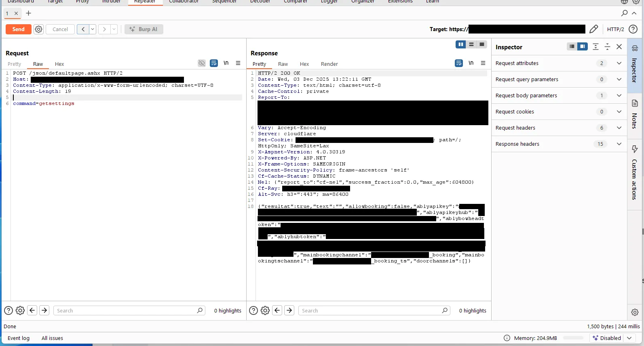Close Repeater tab 1
This screenshot has width=644, height=346.
[16, 13]
